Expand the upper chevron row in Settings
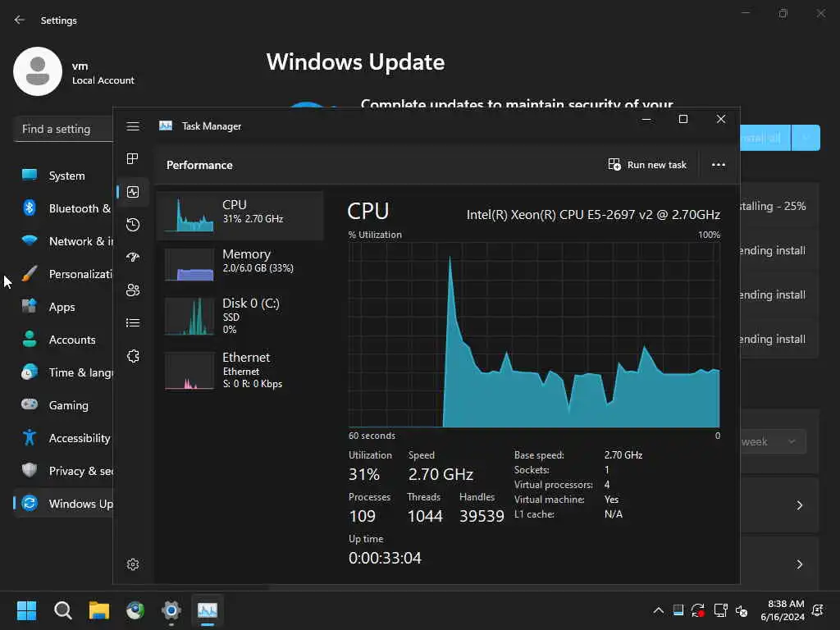Viewport: 840px width, 630px height. [x=799, y=505]
